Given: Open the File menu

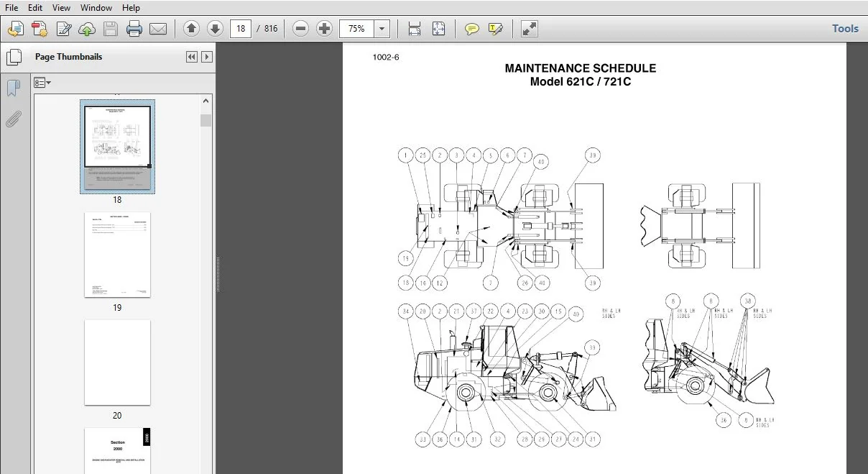Looking at the screenshot, I should click(x=11, y=7).
